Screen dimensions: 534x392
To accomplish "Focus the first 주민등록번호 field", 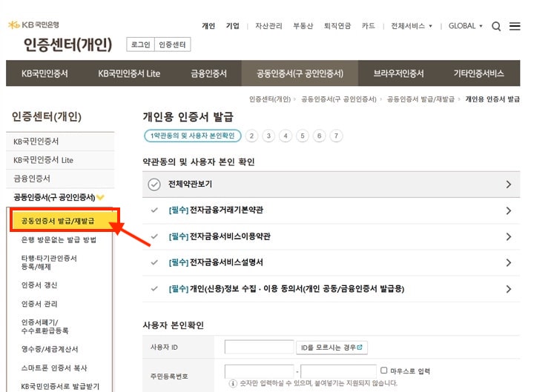I will tap(259, 371).
